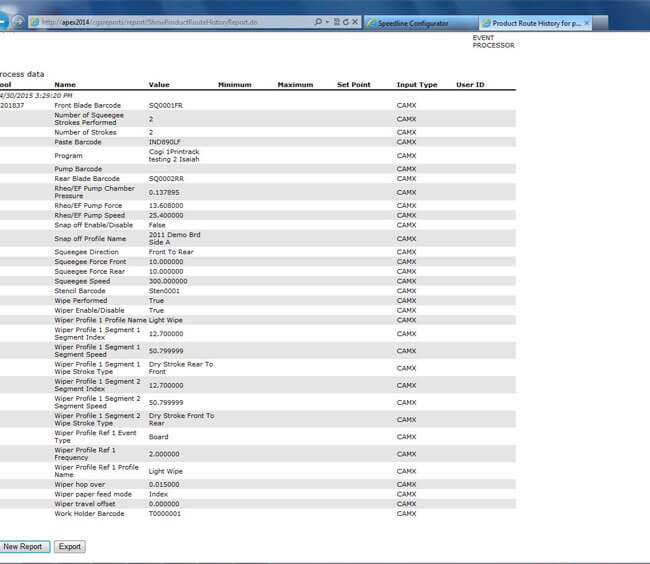This screenshot has width=650, height=564.
Task: Click the 25.400000 value
Action: (166, 215)
